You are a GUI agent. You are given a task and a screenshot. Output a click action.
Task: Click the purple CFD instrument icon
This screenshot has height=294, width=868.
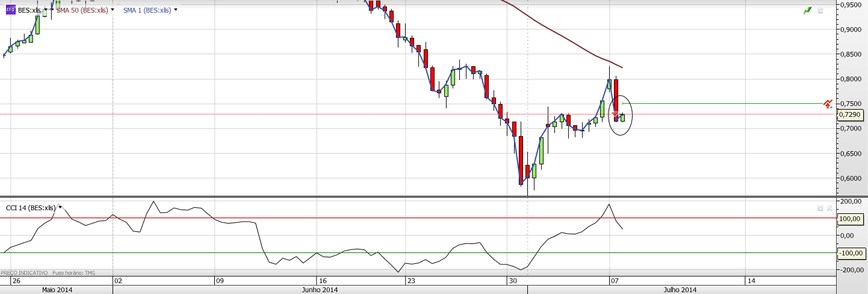[x=10, y=10]
